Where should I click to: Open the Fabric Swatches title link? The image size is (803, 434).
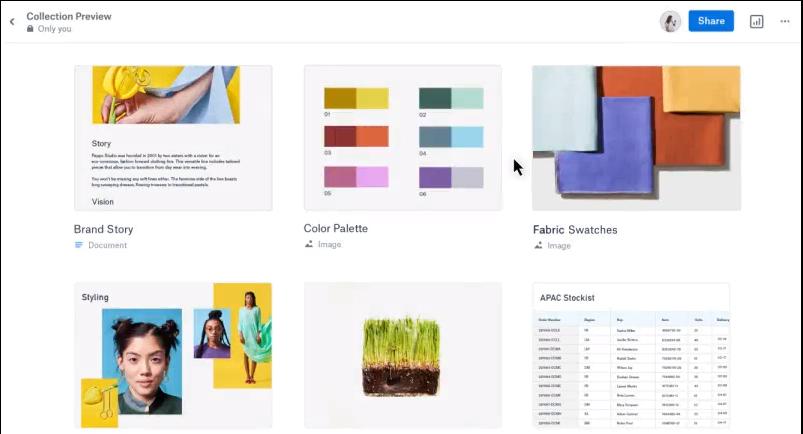(575, 230)
